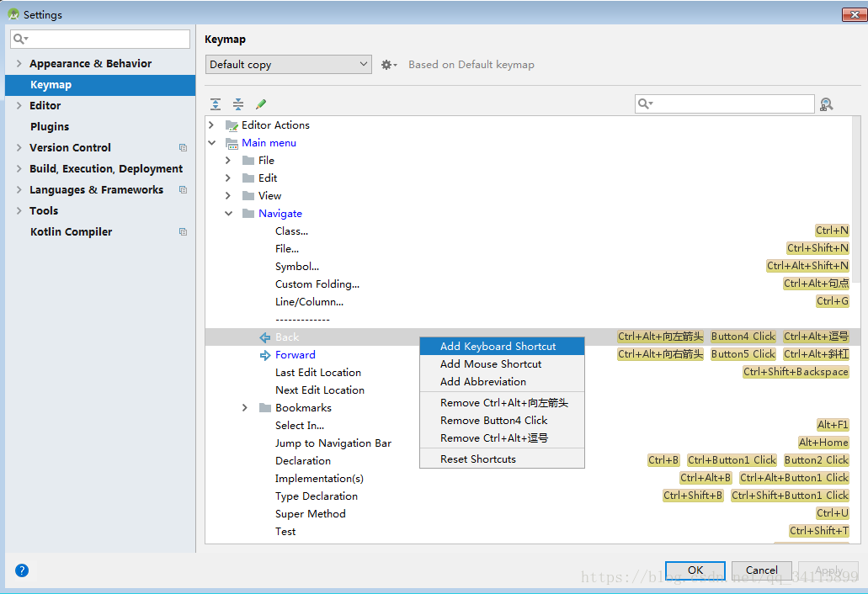
Task: Click the Expand All icon in keymap toolbar
Action: click(216, 104)
